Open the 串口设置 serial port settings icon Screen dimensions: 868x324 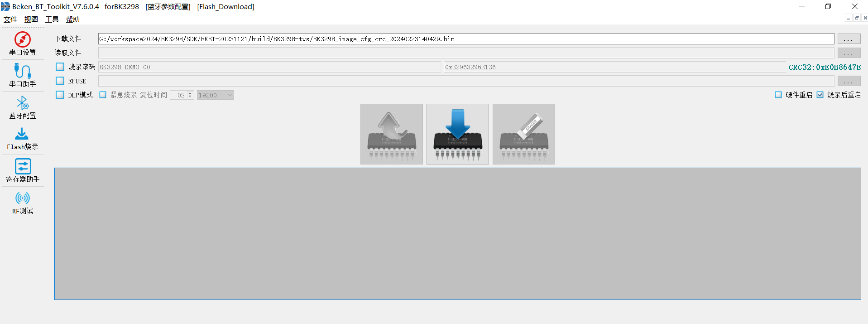23,44
